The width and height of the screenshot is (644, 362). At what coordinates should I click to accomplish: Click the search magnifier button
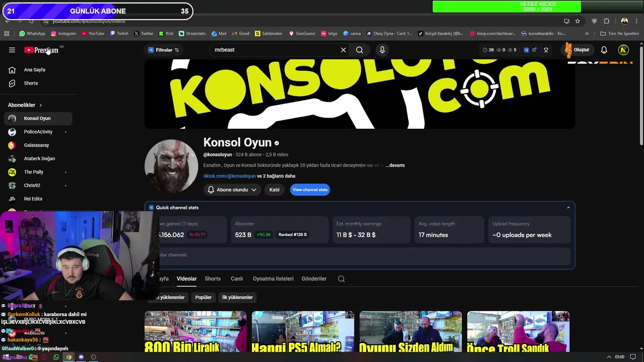click(360, 50)
